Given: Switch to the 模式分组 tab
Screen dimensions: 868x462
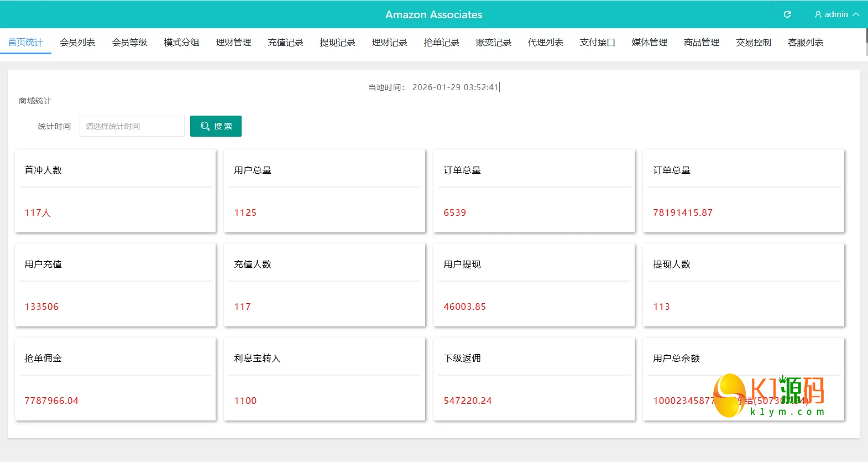Looking at the screenshot, I should click(x=181, y=42).
